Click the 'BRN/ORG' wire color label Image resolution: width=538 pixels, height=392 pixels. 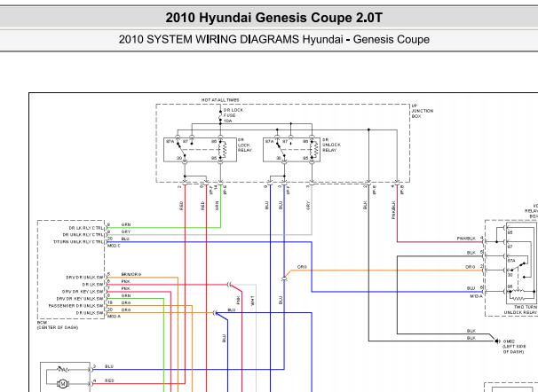pos(131,274)
